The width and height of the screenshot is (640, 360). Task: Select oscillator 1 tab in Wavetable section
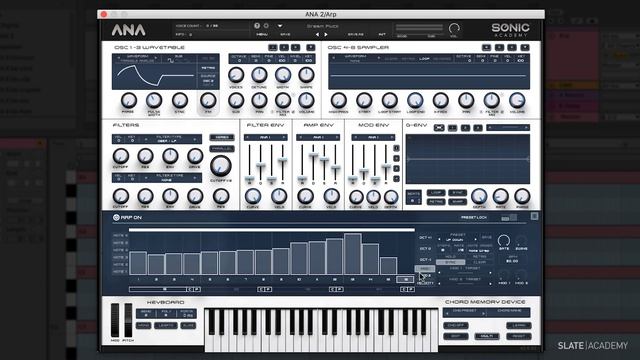tap(273, 47)
